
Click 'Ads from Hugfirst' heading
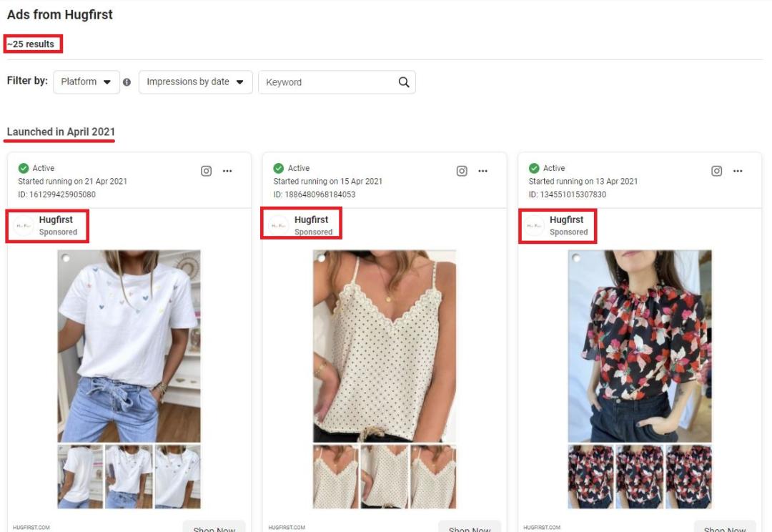[x=59, y=15]
